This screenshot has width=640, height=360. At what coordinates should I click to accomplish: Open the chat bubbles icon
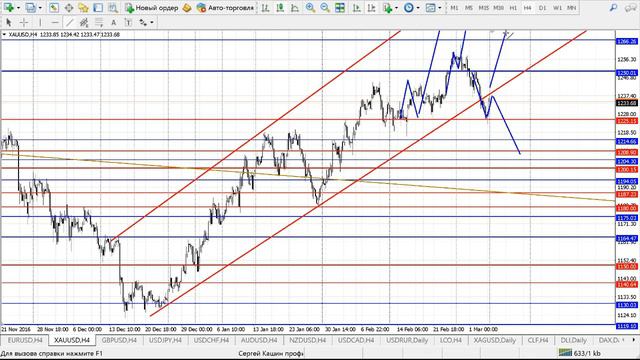point(631,7)
